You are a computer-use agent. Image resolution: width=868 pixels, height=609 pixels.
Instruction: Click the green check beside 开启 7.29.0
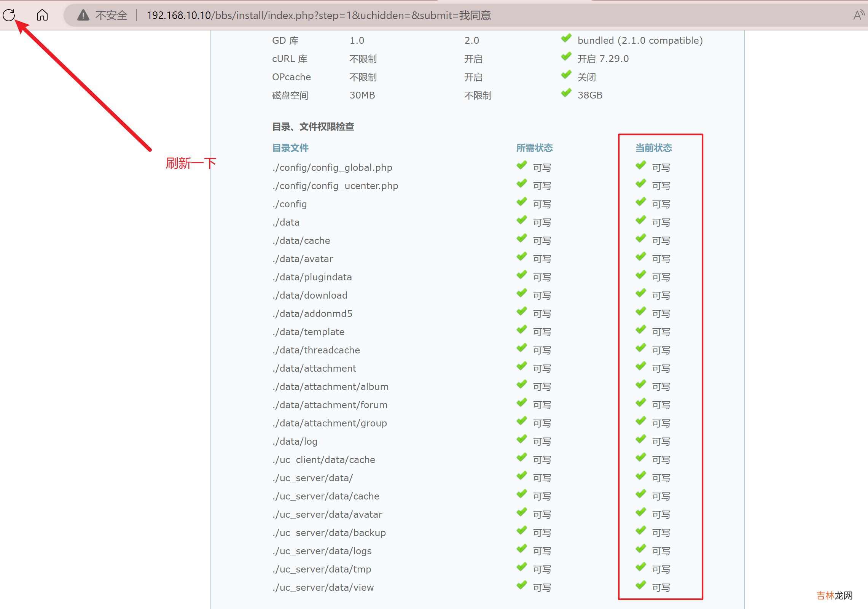click(566, 57)
